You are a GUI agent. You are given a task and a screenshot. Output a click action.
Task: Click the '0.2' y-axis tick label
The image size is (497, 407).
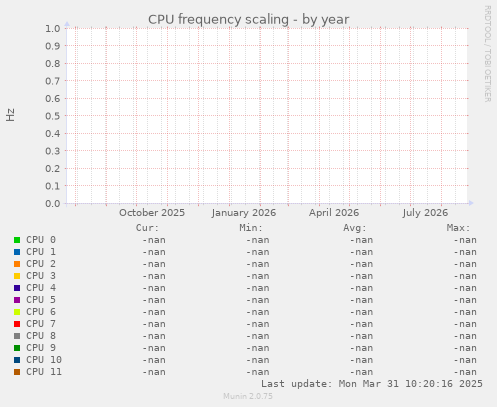(x=53, y=168)
